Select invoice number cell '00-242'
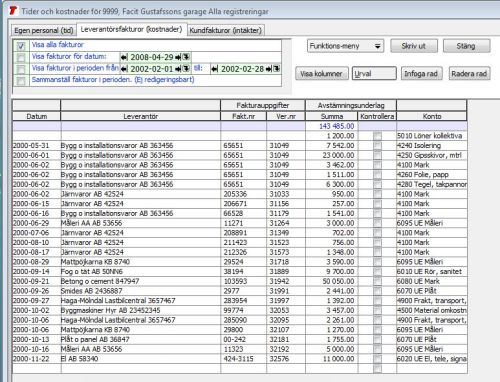The height and width of the screenshot is (382, 500). (x=243, y=340)
